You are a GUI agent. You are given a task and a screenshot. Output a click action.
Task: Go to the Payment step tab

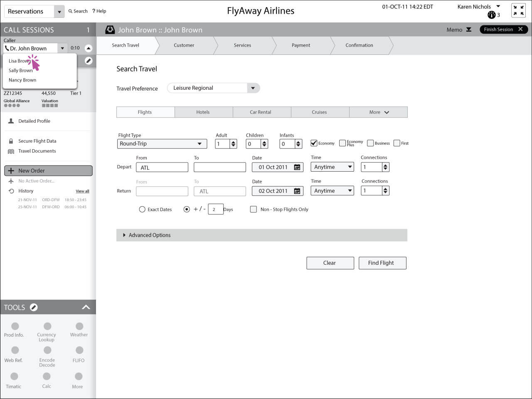point(301,45)
